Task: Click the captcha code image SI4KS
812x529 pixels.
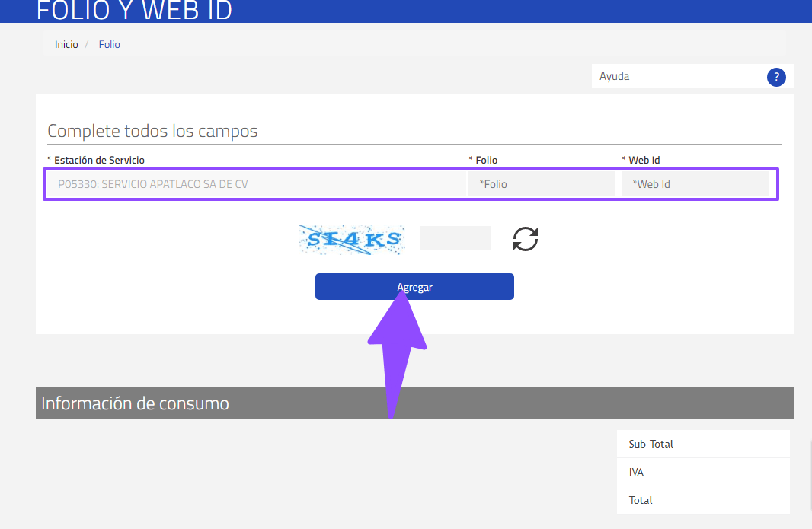Action: pos(351,238)
